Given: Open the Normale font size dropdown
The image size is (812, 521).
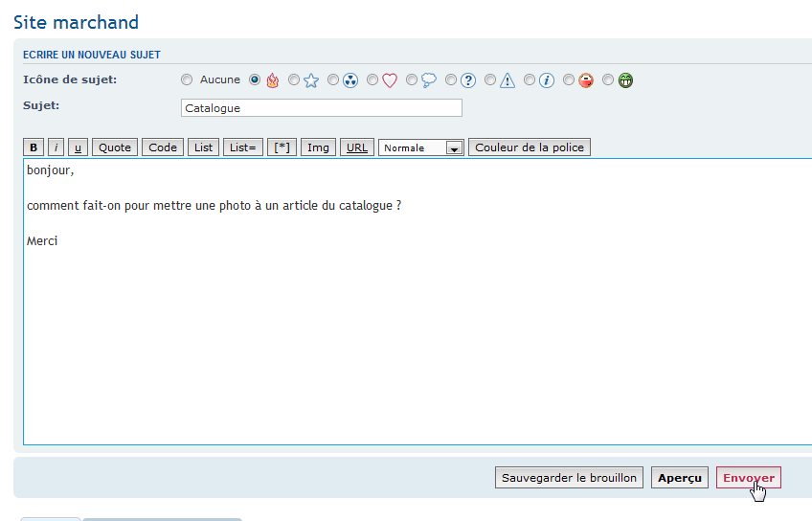Looking at the screenshot, I should coord(421,147).
